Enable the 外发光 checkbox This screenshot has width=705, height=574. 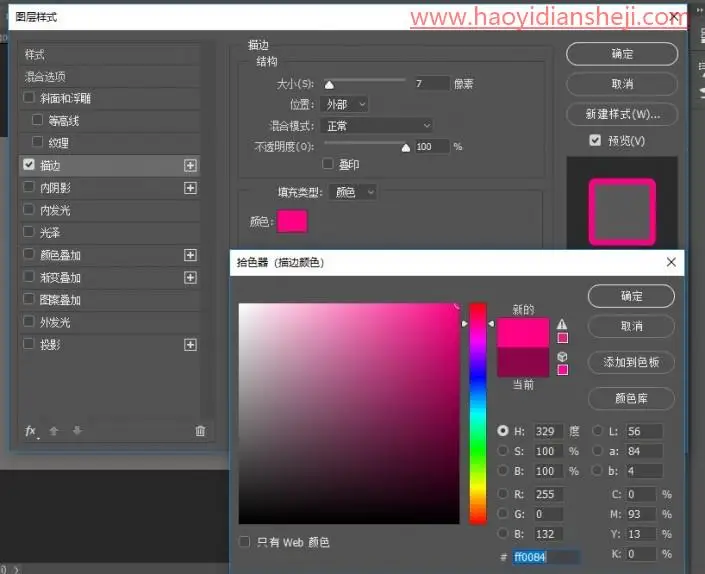click(29, 321)
